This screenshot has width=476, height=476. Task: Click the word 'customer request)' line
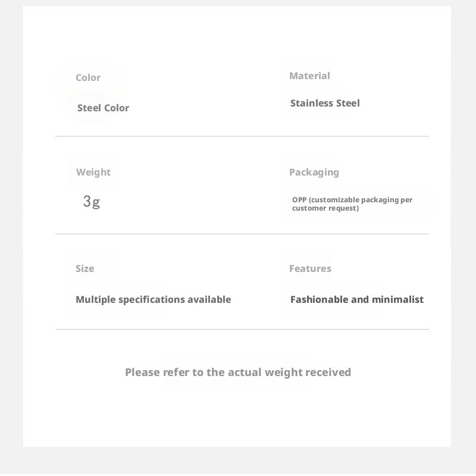[325, 208]
